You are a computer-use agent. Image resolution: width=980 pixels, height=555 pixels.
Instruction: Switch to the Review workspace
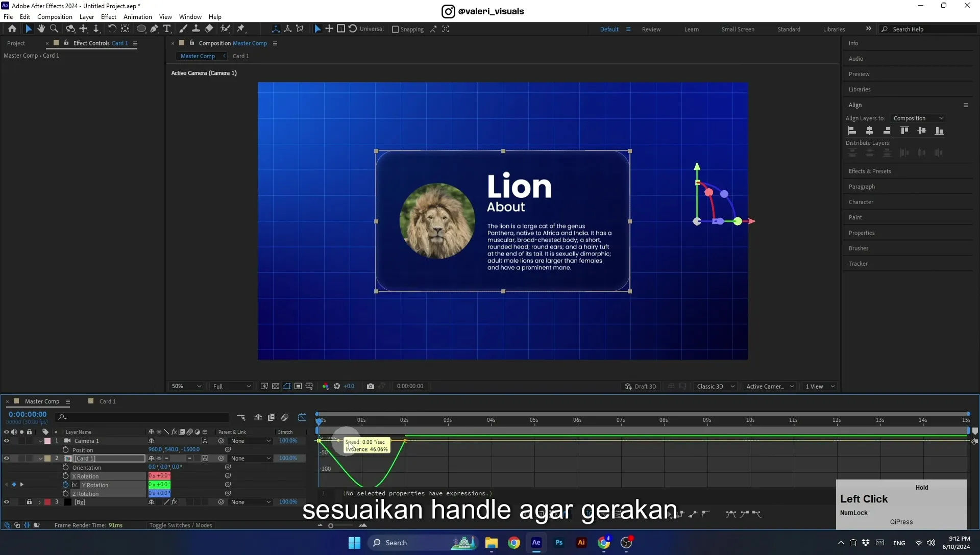[651, 29]
